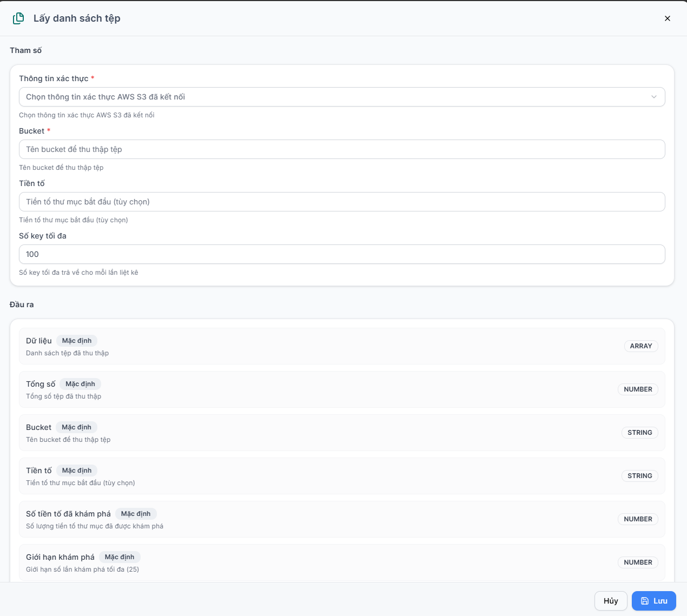Screen dimensions: 687x616
Task: Click the 'Số key tối đa' label
Action: (43, 236)
